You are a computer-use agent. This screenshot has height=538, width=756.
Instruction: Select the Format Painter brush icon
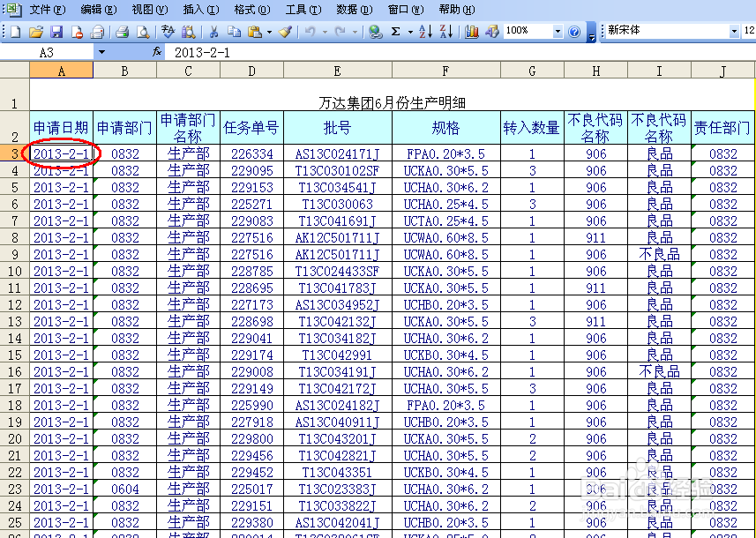coord(286,32)
